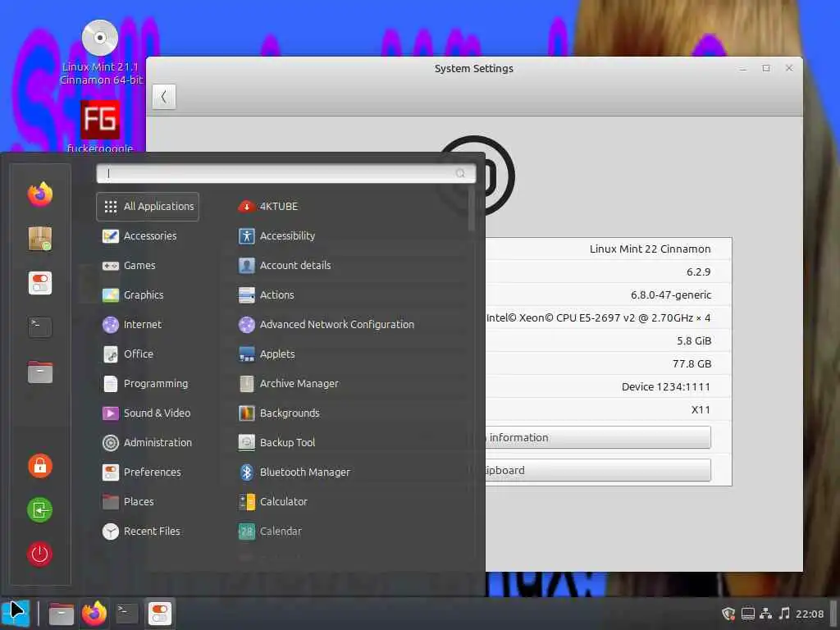This screenshot has width=840, height=630.
Task: Open Files from the taskbar
Action: tap(61, 614)
